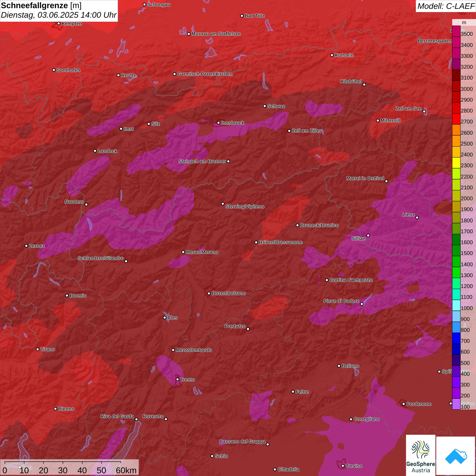The image size is (476, 476).
Task: Click the Zell am See label
Action: (x=408, y=108)
